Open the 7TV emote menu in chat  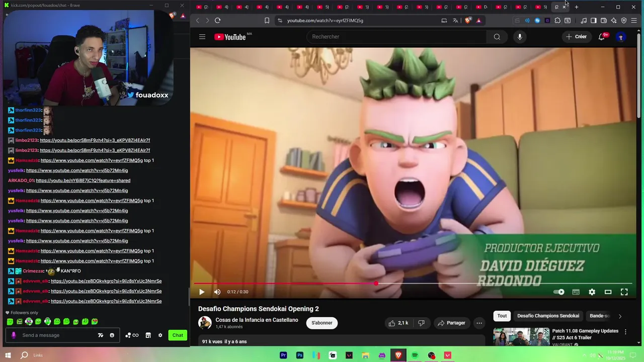coord(101,335)
